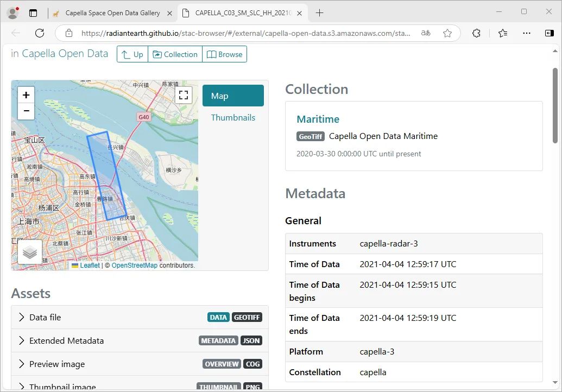Open the browser extensions puzzle icon
This screenshot has width=562, height=392.
coord(476,33)
